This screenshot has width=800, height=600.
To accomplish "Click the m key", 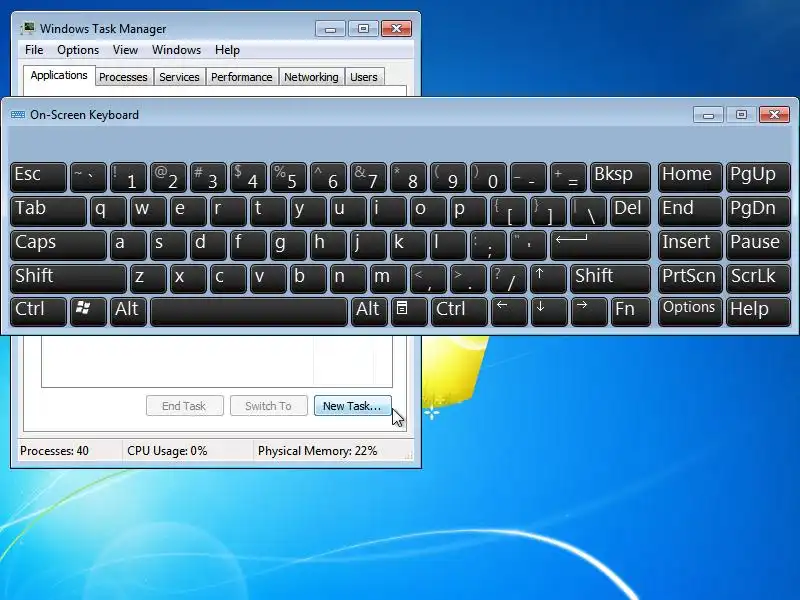I will (x=388, y=278).
